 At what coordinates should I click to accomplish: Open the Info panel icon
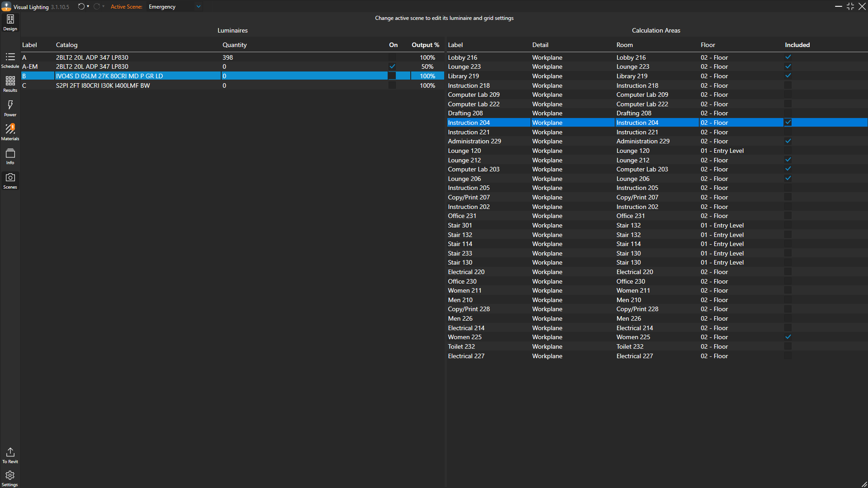click(x=10, y=156)
